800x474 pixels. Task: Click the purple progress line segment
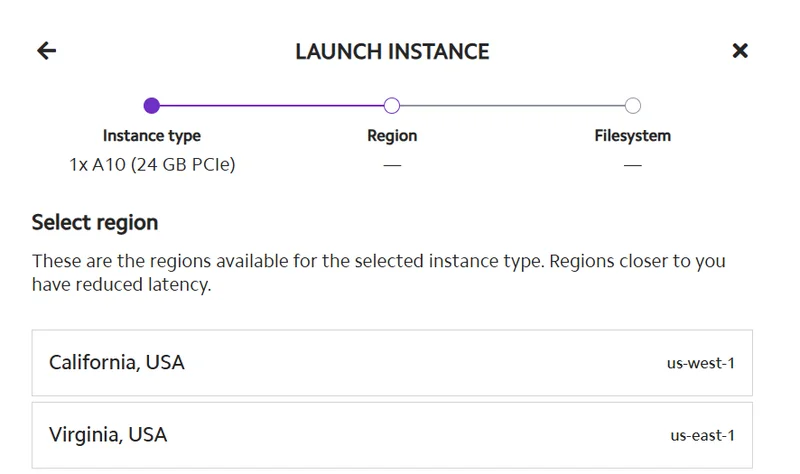click(270, 105)
